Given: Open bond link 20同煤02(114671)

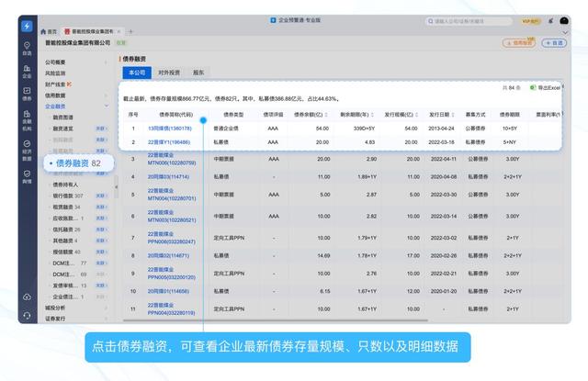Looking at the screenshot, I should point(168,255).
